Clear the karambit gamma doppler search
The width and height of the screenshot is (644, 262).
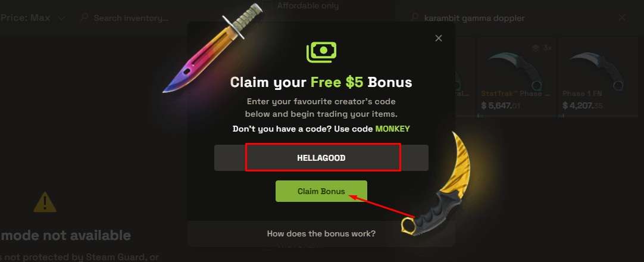(x=622, y=18)
